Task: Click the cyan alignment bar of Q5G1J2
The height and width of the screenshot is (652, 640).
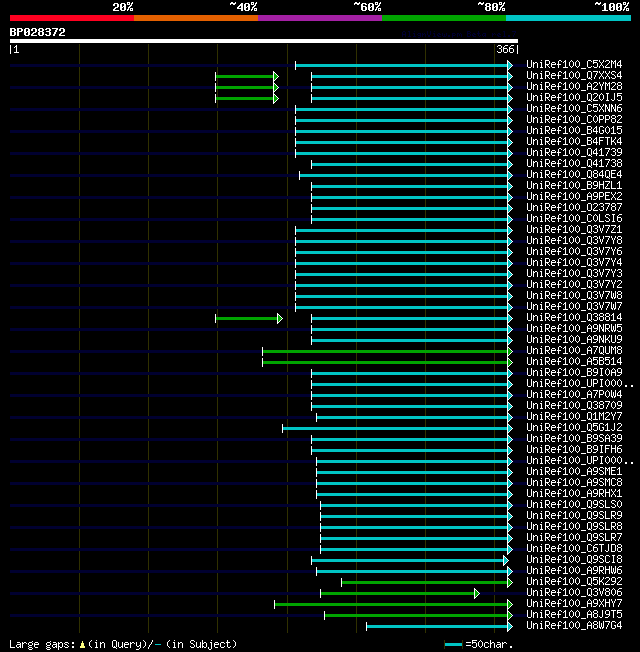Action: point(397,428)
